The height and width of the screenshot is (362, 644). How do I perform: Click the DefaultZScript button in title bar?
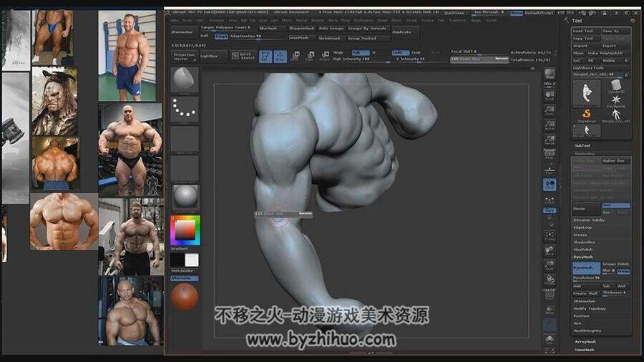(540, 13)
